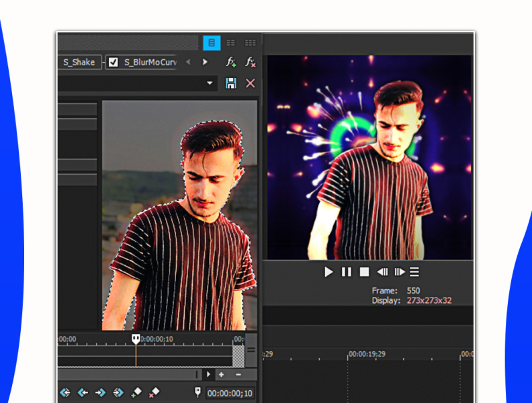This screenshot has width=532, height=403.
Task: Go to first keyframe button
Action: (x=65, y=393)
